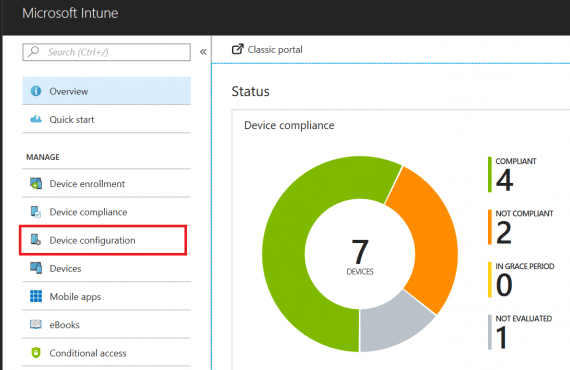Image resolution: width=570 pixels, height=370 pixels.
Task: Click the search magnifier icon
Action: (x=34, y=51)
